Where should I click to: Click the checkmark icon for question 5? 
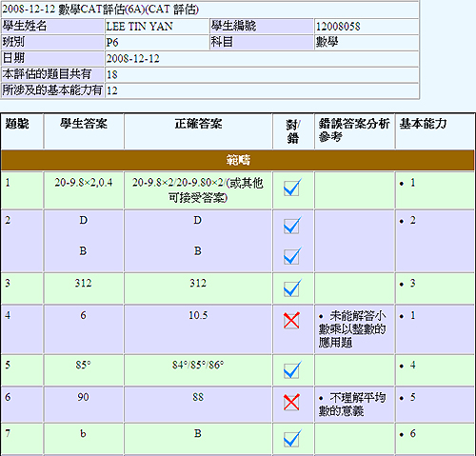point(292,369)
